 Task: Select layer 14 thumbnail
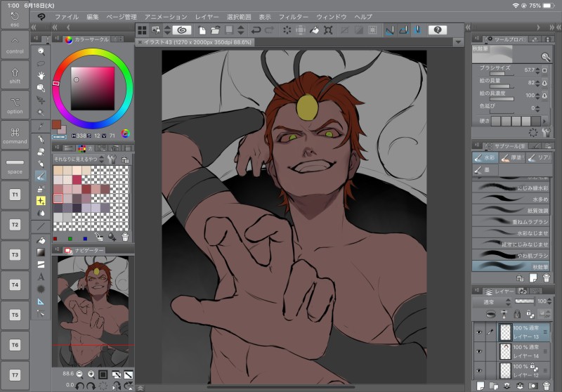click(505, 351)
